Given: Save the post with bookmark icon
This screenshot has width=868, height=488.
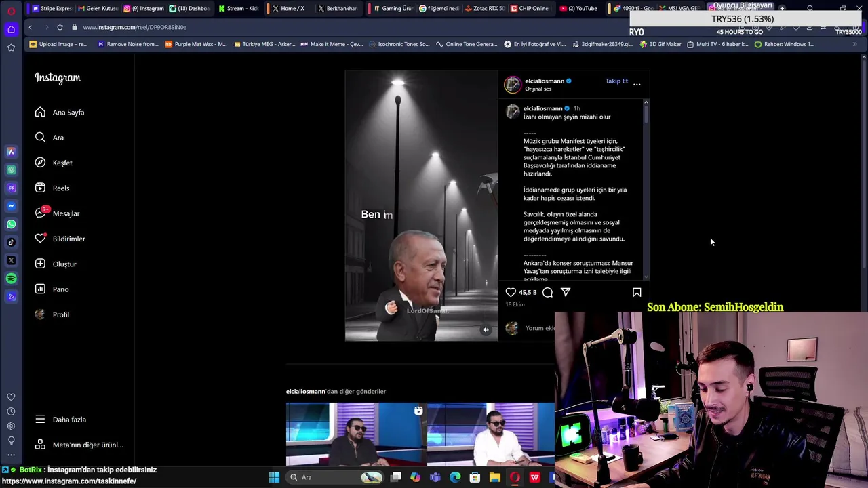Looking at the screenshot, I should coord(637,292).
